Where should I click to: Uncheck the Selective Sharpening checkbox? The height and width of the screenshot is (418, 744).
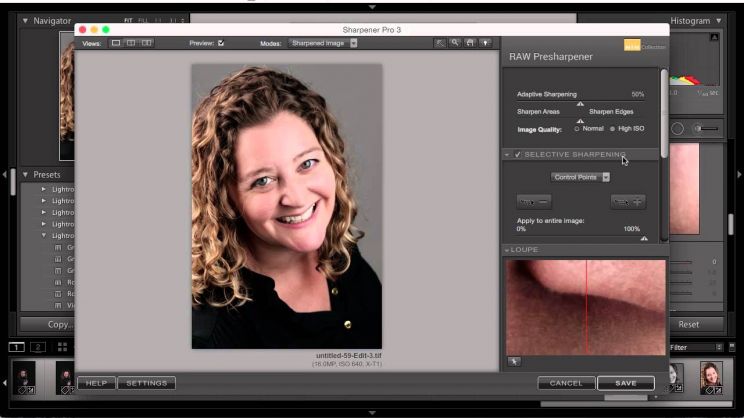coord(518,155)
